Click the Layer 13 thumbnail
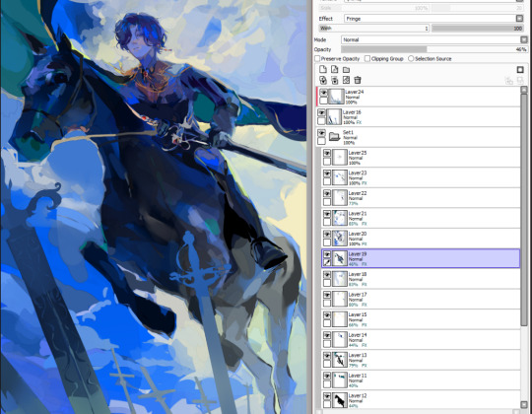The height and width of the screenshot is (414, 532). coord(340,360)
